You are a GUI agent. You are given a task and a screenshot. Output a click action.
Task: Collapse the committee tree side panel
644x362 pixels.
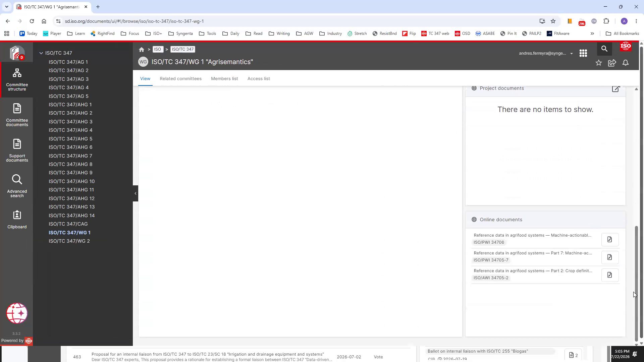(x=136, y=193)
